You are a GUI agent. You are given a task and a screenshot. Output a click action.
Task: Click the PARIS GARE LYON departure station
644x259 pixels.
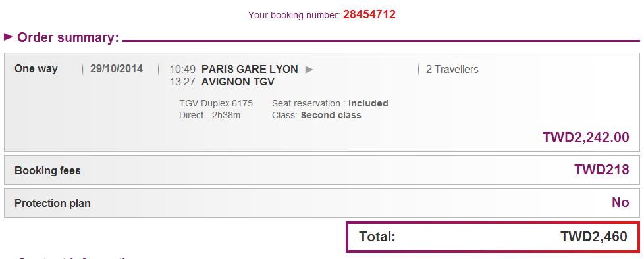(250, 69)
